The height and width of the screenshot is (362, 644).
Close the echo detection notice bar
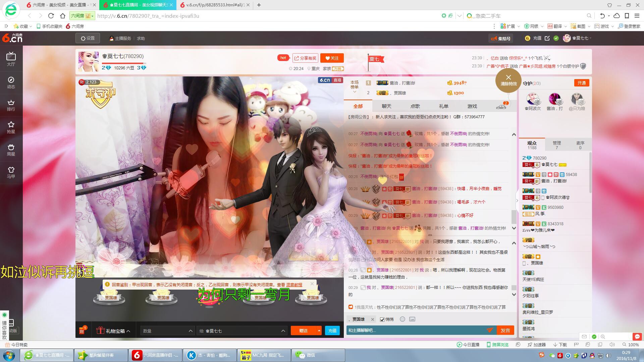pyautogui.click(x=312, y=284)
